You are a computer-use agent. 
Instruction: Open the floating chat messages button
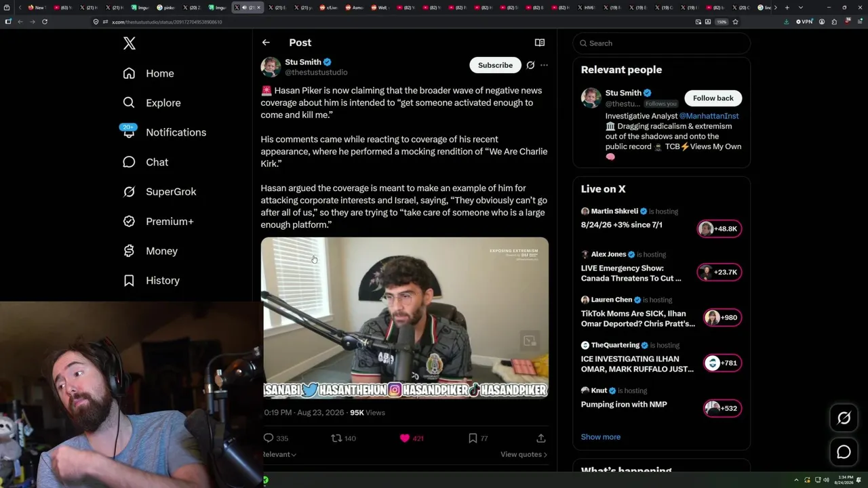(844, 452)
